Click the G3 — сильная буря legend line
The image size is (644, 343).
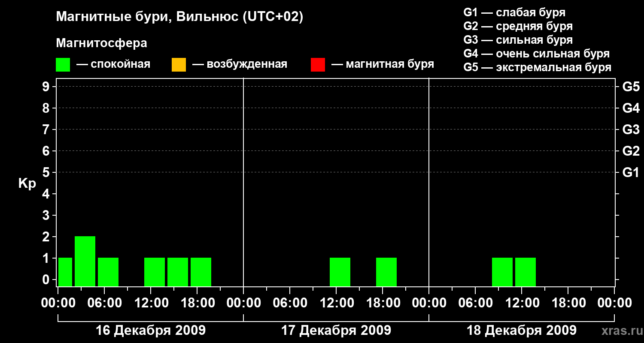(518, 40)
